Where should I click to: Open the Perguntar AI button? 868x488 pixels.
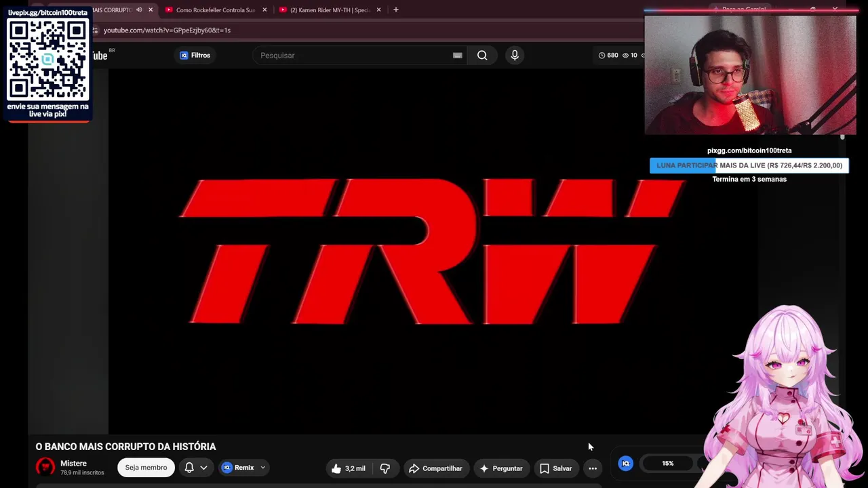pyautogui.click(x=501, y=468)
